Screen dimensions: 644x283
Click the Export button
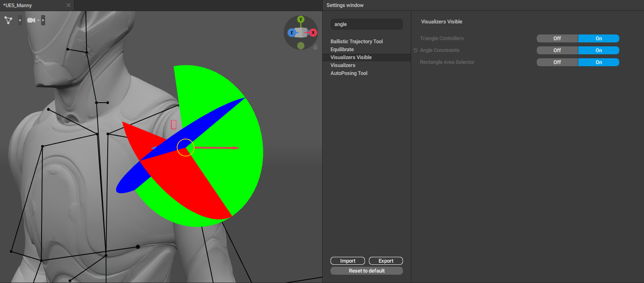point(386,261)
